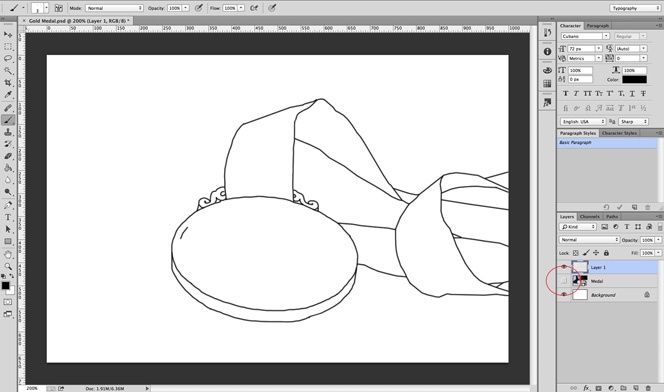The height and width of the screenshot is (392, 664).
Task: Open the Character Styles tab
Action: coord(619,133)
